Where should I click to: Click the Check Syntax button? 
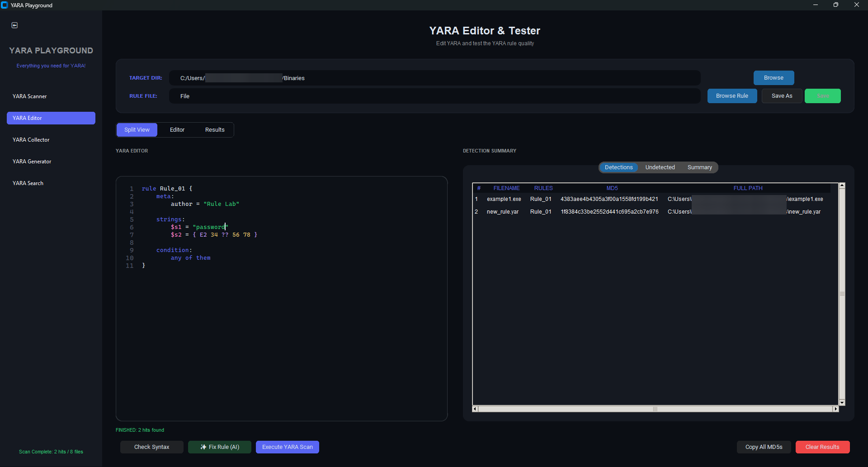point(152,447)
